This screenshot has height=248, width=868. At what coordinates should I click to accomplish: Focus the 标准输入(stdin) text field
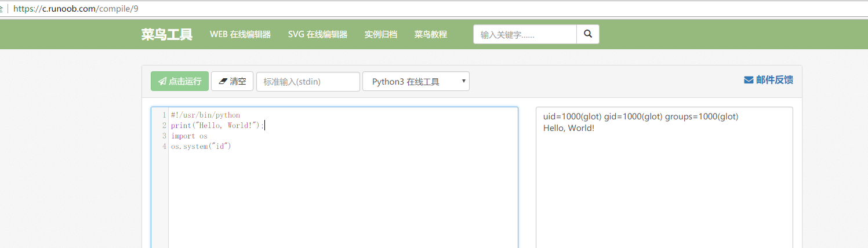tap(308, 81)
